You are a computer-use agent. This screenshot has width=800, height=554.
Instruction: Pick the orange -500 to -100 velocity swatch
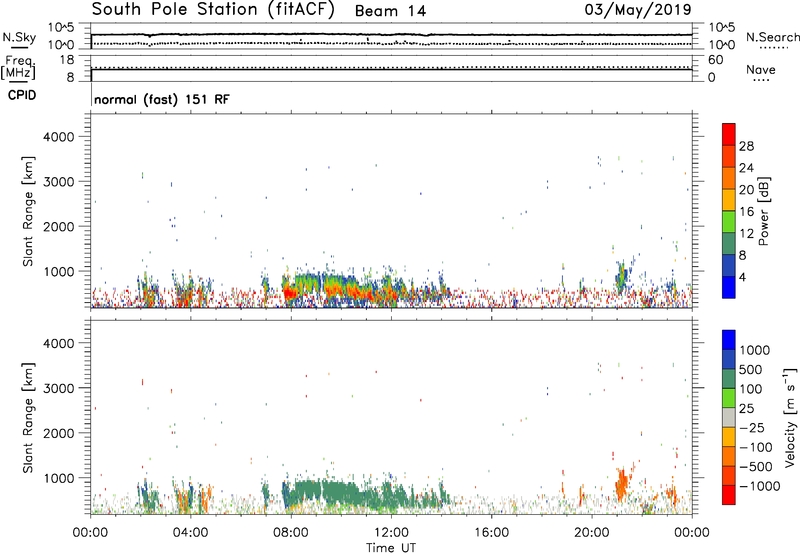[x=729, y=456]
